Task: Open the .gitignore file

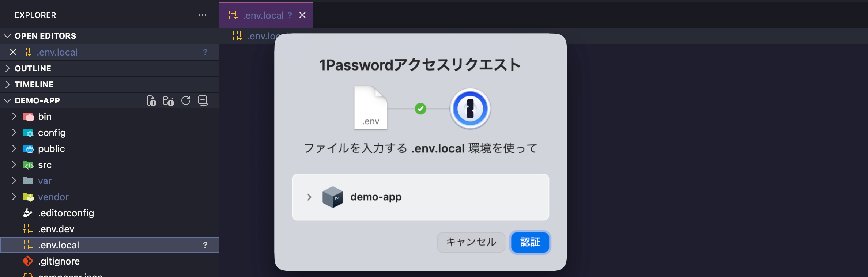Action: coord(59,261)
